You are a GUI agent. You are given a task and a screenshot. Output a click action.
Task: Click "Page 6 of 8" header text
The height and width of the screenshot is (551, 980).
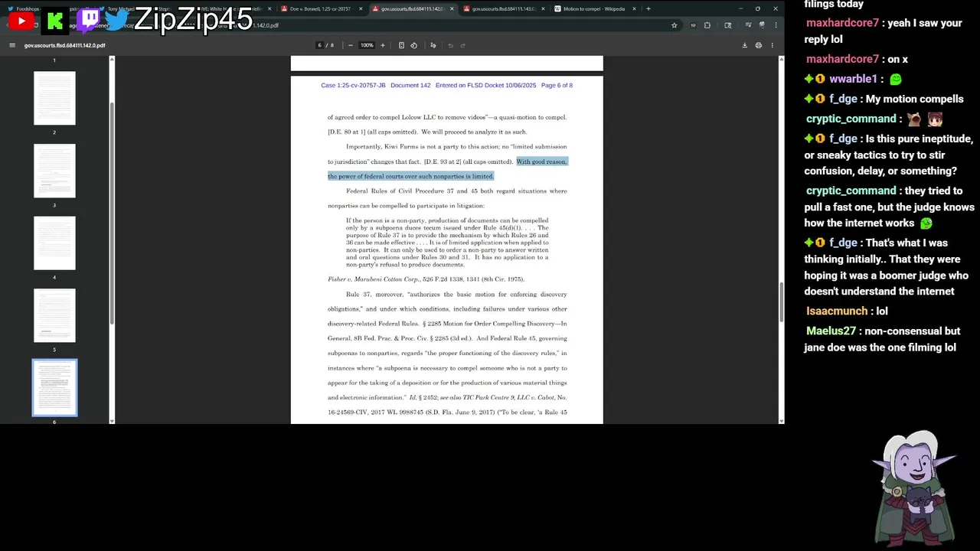[557, 85]
